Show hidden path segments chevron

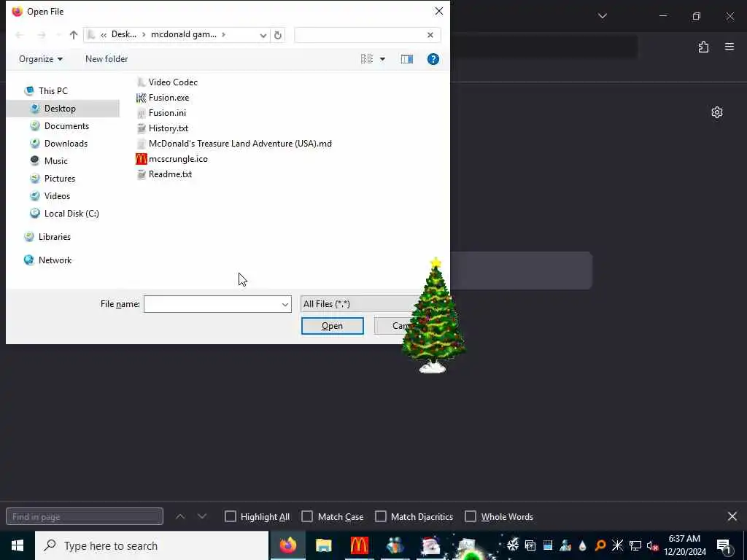(104, 35)
